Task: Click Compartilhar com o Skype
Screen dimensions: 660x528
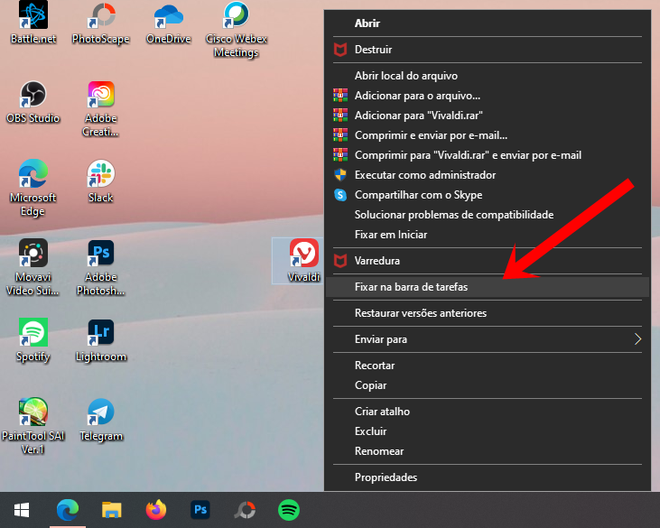Action: point(487,195)
